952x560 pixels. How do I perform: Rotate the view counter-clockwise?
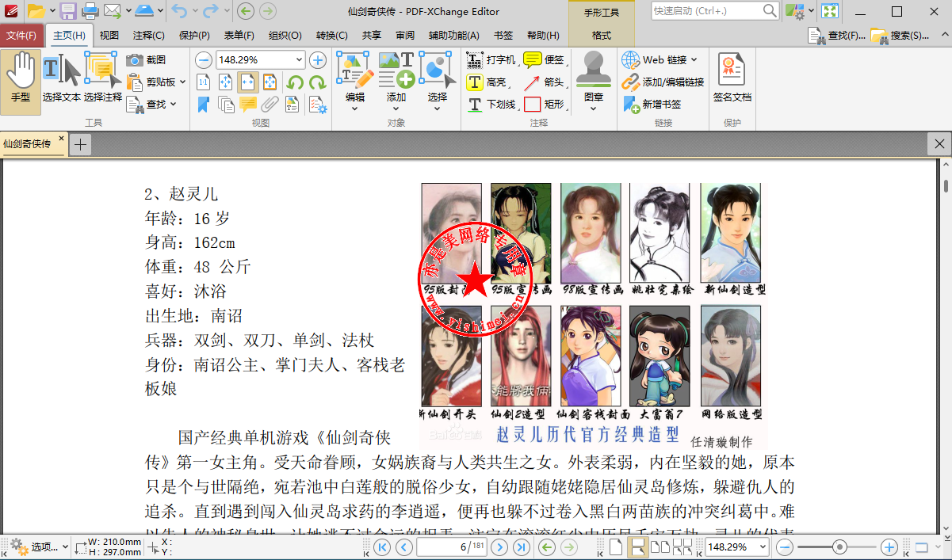[x=295, y=82]
